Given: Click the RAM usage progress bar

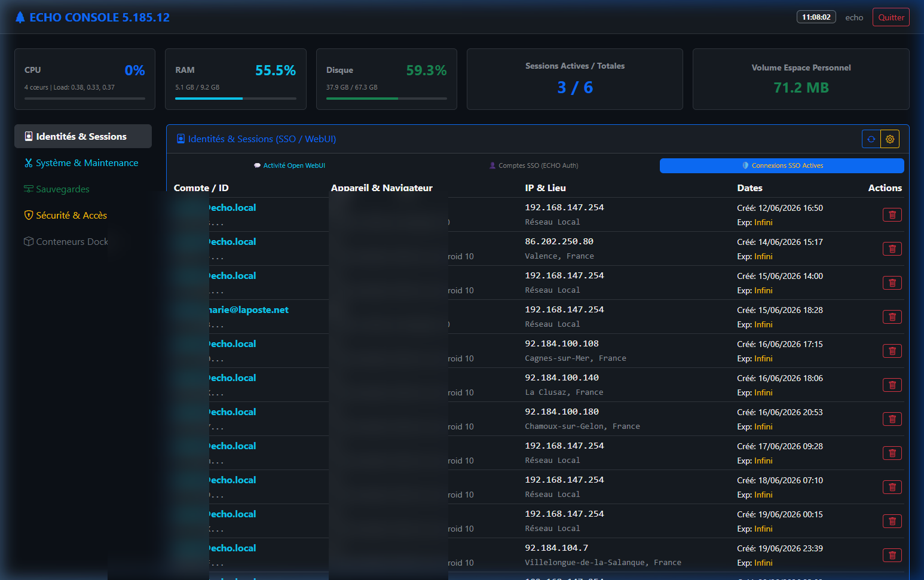Looking at the screenshot, I should pyautogui.click(x=235, y=99).
